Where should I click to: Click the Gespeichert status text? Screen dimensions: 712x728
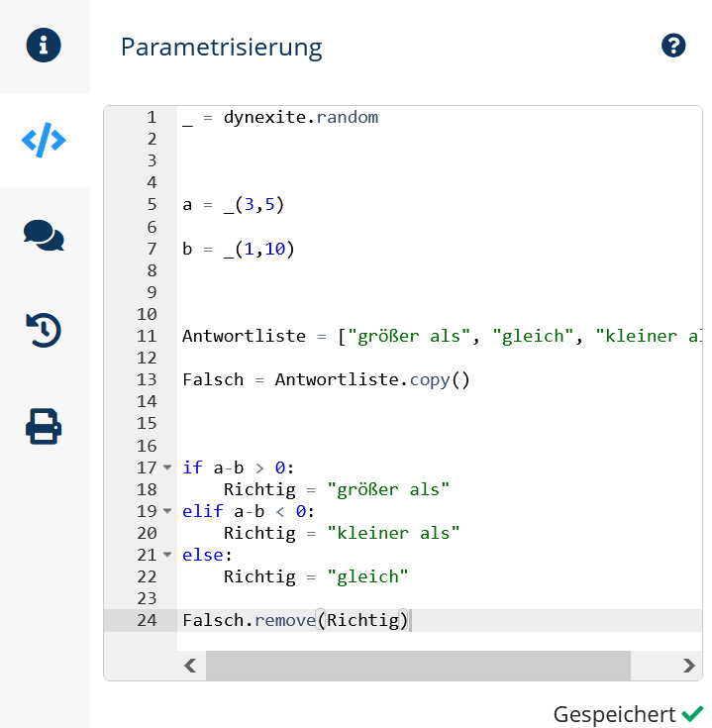point(615,714)
